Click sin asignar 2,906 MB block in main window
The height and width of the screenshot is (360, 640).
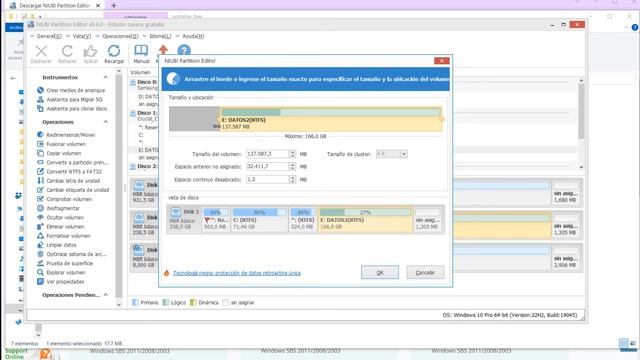[x=565, y=257]
